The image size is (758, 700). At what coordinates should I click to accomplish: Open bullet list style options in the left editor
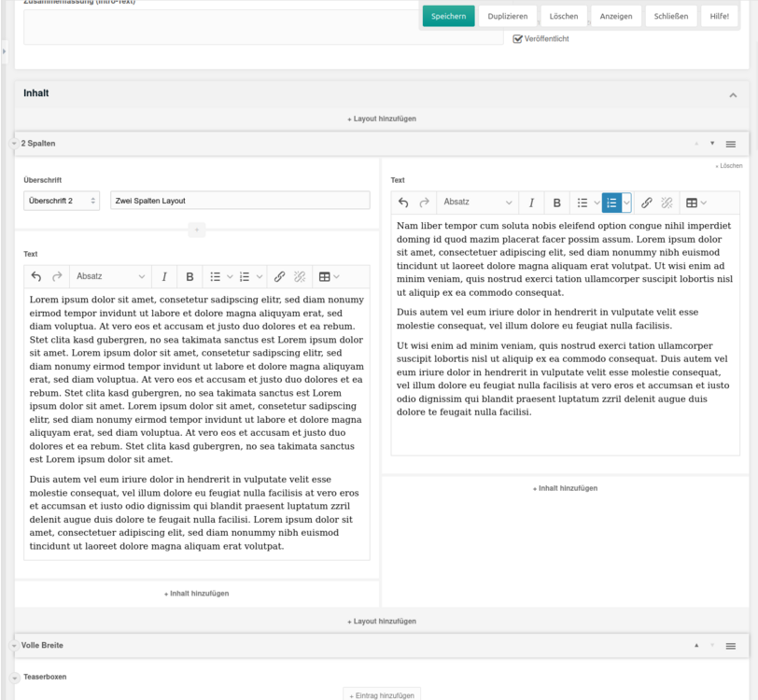(x=230, y=276)
